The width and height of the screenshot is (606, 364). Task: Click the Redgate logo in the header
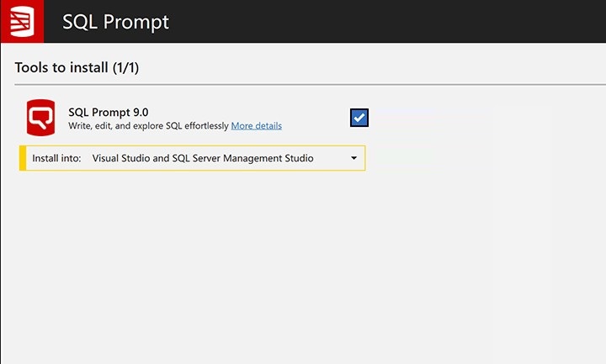(x=22, y=21)
